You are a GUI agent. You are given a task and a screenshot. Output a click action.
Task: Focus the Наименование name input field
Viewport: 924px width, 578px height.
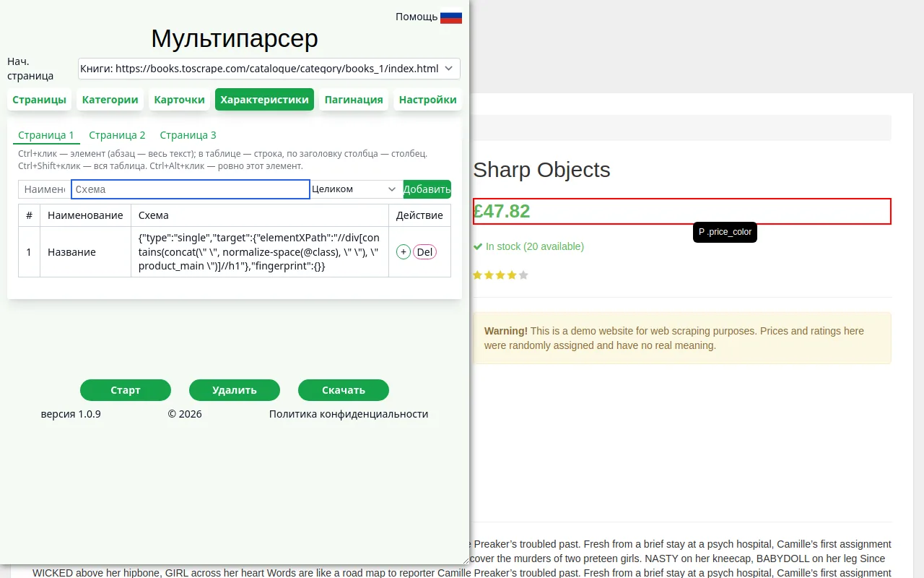44,189
